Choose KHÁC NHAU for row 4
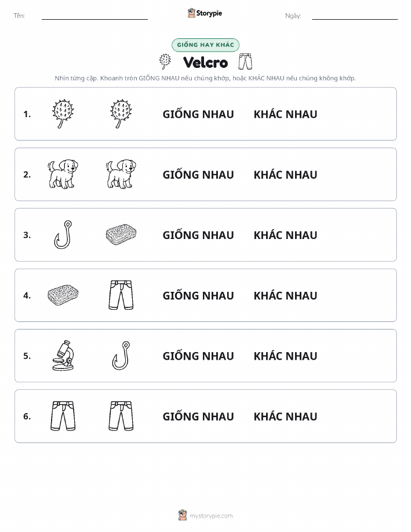 (285, 295)
